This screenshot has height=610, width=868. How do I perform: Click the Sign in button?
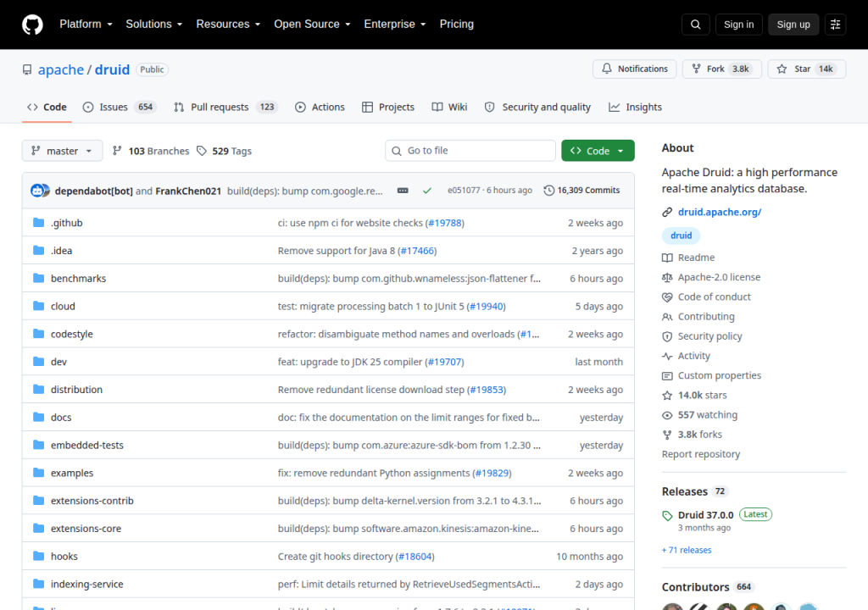click(x=738, y=25)
